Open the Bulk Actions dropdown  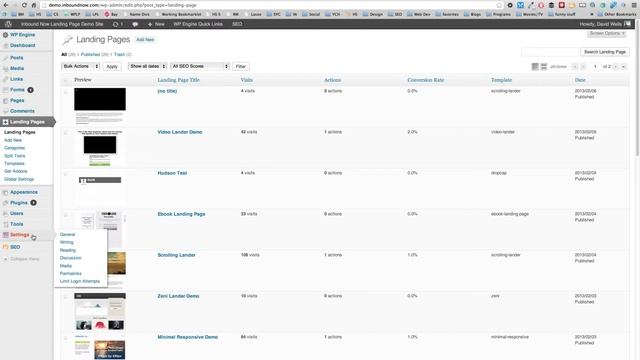tap(80, 66)
